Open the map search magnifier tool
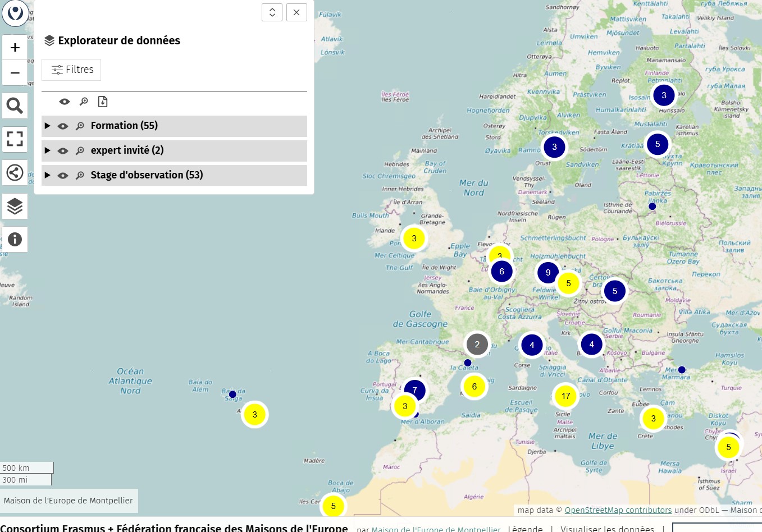This screenshot has width=762, height=532. 15,106
